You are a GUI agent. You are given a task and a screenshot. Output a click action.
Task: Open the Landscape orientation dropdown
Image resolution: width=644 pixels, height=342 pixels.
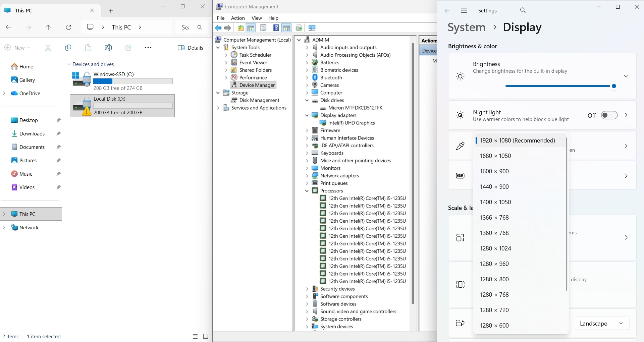(602, 324)
